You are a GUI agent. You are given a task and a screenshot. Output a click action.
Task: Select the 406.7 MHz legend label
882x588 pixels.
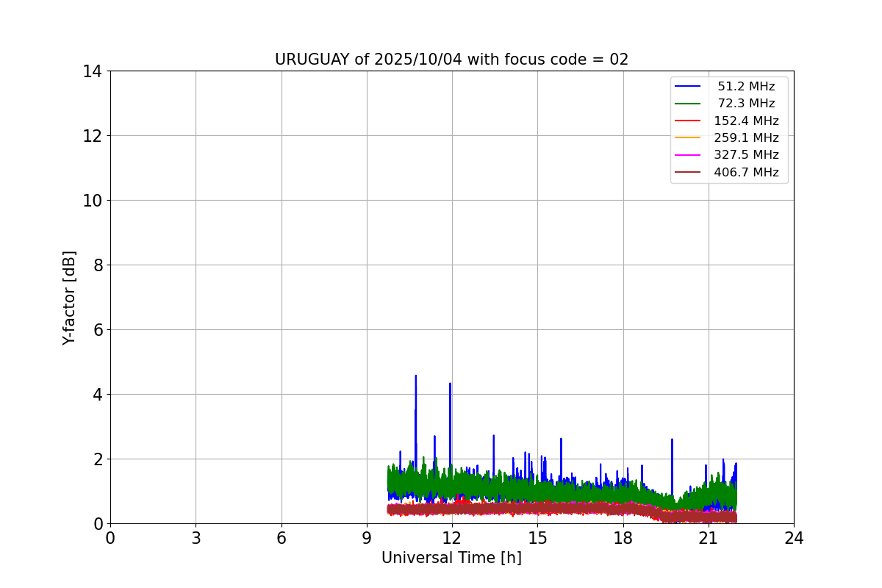pos(746,172)
